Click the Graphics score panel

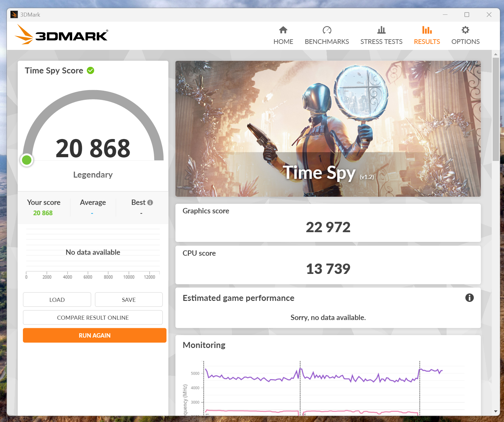point(328,223)
